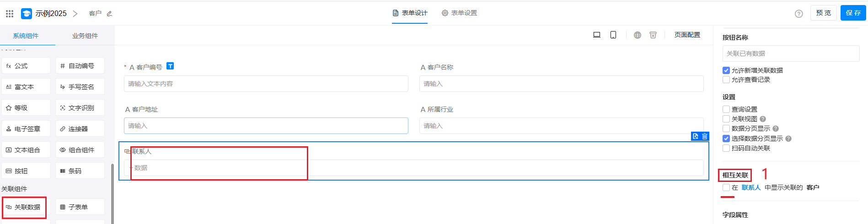The height and width of the screenshot is (224, 868).
Task: Switch to desktop preview layout icon
Action: tap(597, 35)
